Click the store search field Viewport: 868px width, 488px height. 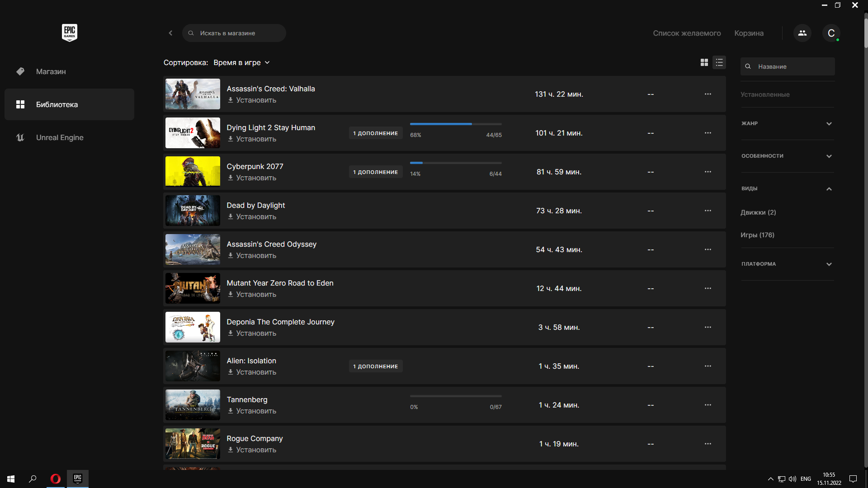tap(234, 33)
